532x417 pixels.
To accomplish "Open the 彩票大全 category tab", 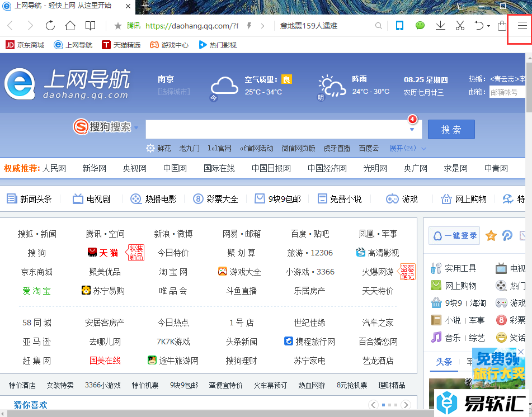I will tap(215, 199).
